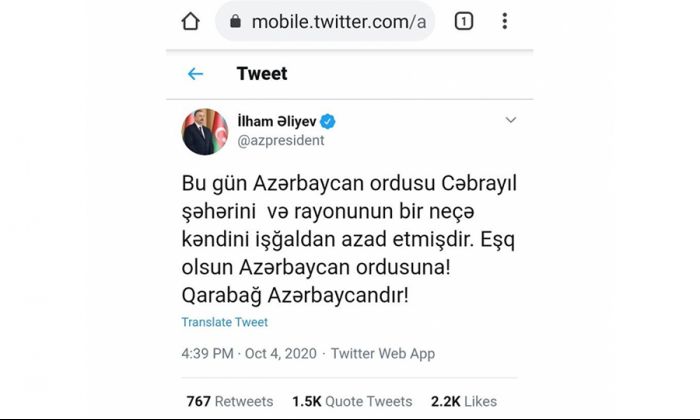Click the blue verified badge

[328, 121]
